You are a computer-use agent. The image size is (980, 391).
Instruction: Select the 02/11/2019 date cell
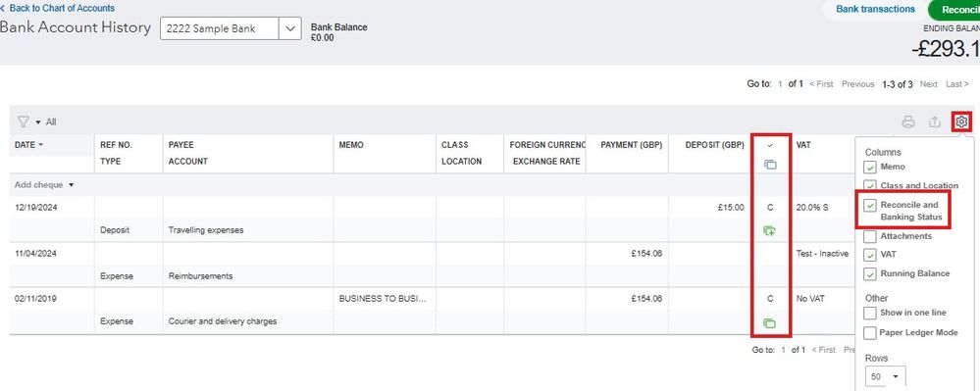click(35, 299)
